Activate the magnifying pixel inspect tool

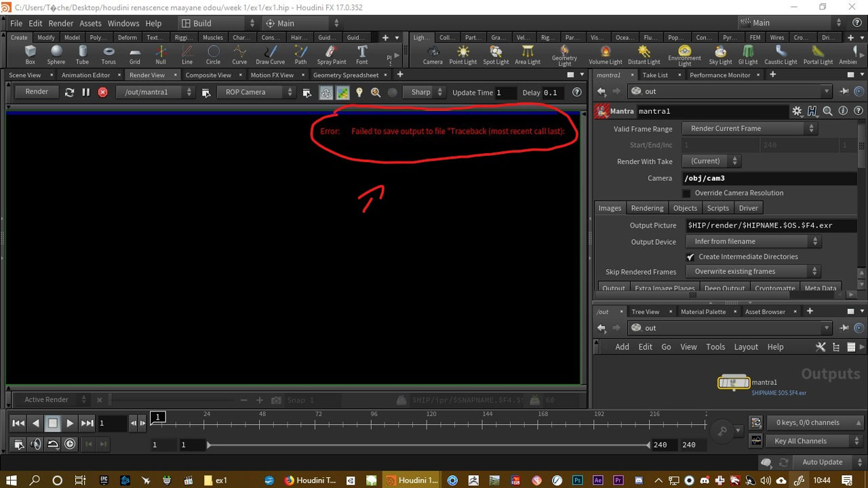[x=376, y=92]
